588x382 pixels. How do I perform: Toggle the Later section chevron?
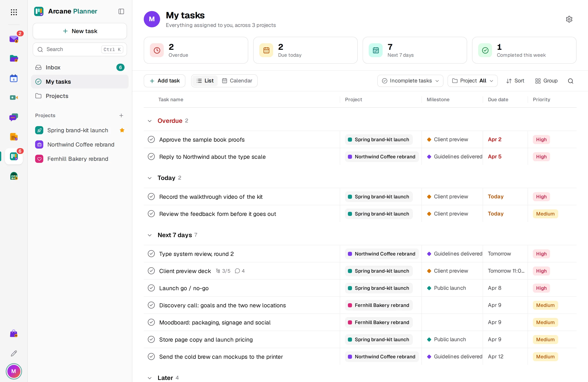[x=149, y=378]
